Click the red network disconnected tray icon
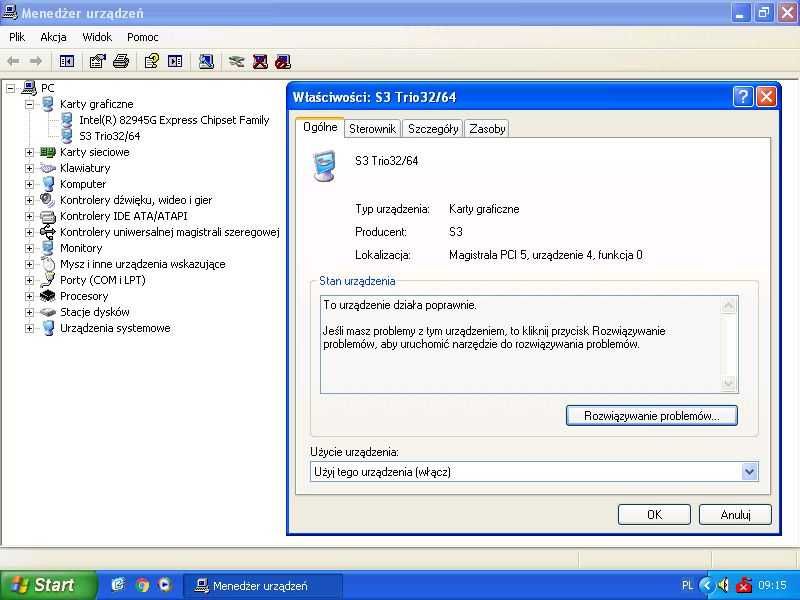 point(744,585)
